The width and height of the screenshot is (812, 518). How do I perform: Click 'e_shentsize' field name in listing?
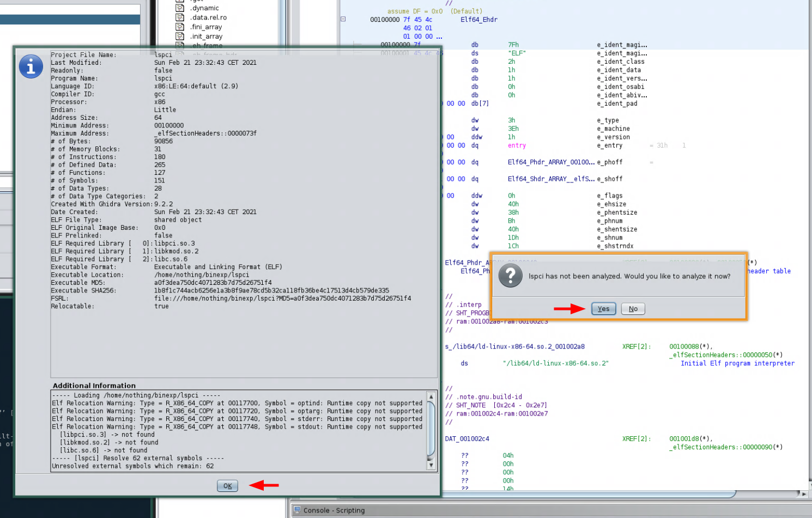point(617,229)
